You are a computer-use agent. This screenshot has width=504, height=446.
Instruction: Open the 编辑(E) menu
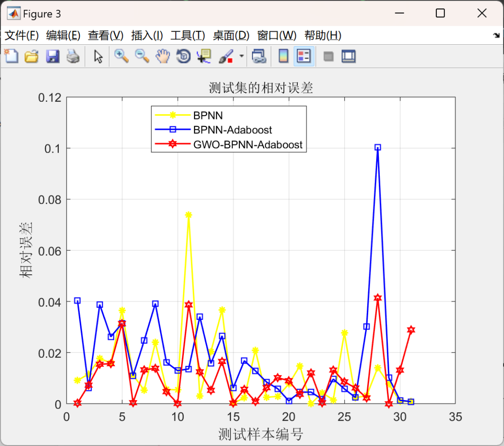pyautogui.click(x=63, y=35)
